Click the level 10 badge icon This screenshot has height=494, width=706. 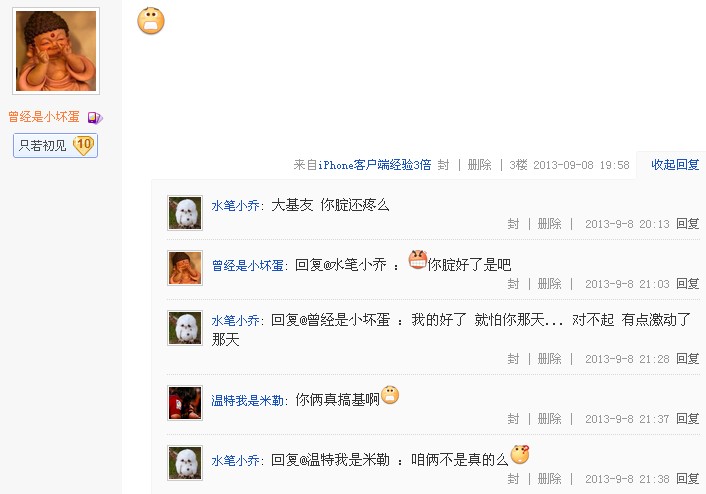pos(84,145)
